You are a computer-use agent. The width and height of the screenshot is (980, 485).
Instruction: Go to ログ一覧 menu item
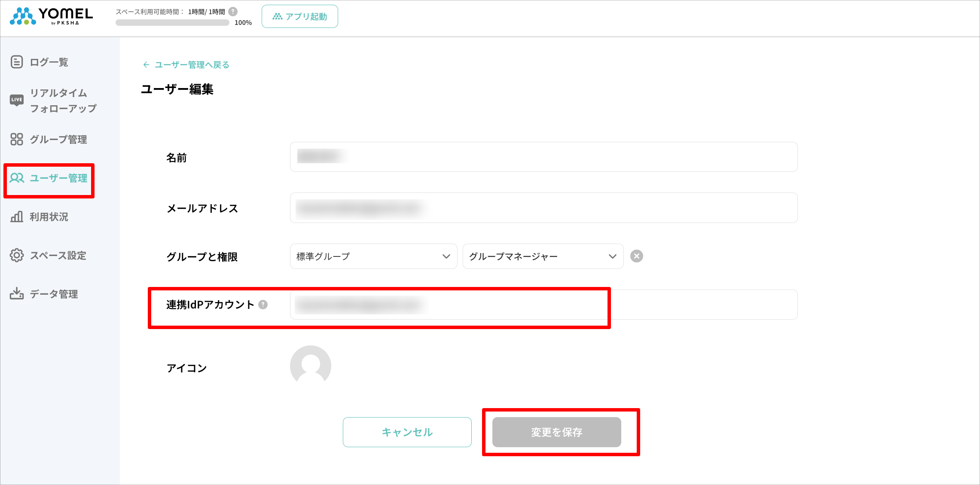48,62
